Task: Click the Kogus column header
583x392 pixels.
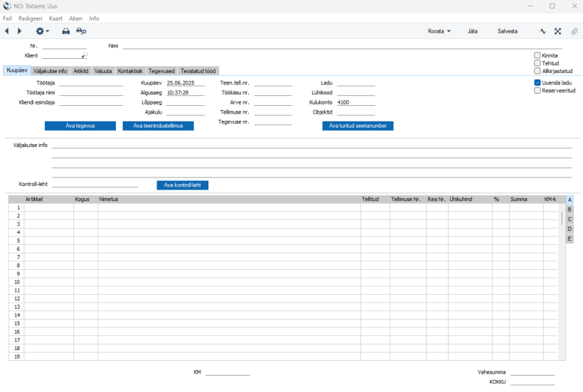Action: coord(82,200)
